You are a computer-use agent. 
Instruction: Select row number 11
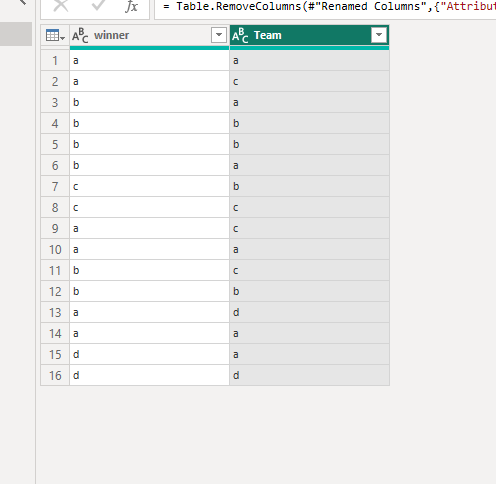point(55,271)
